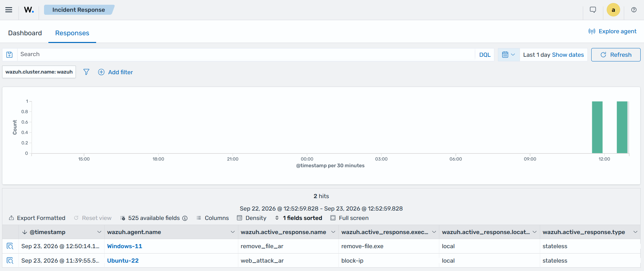Open the help question mark icon
The width and height of the screenshot is (644, 271).
pos(634,10)
